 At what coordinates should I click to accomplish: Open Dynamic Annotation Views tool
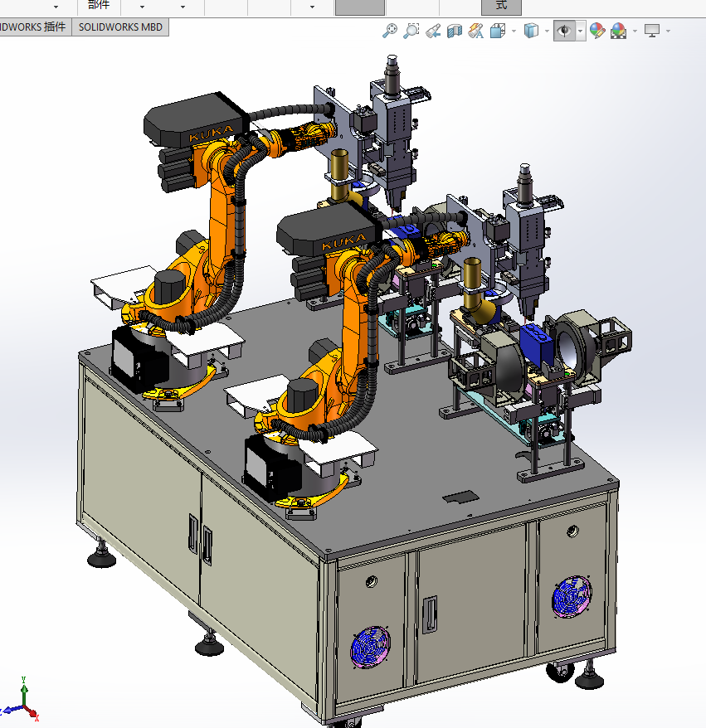(x=476, y=32)
